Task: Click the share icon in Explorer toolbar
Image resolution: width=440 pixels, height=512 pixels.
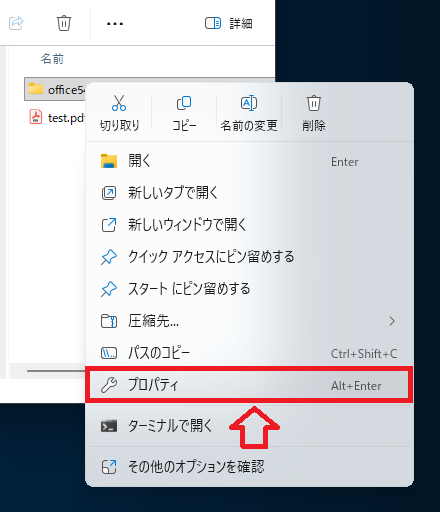Action: 16,23
